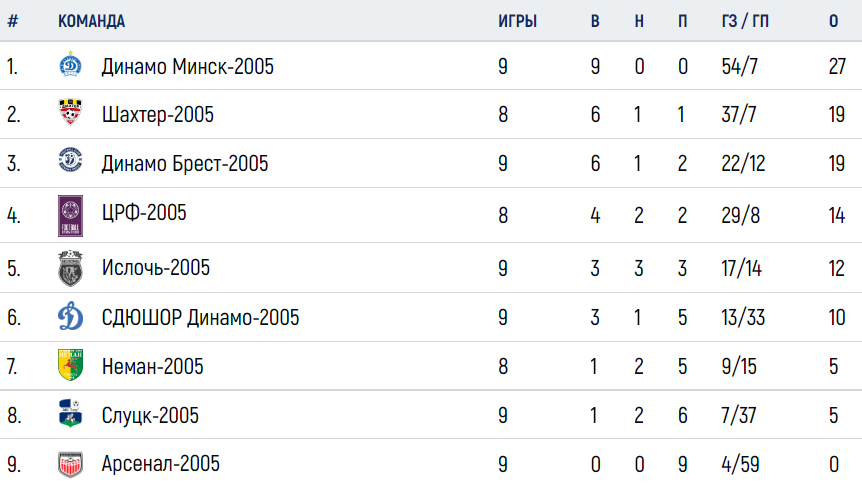Click the Слуцк-2005 team emblem
The width and height of the screenshot is (862, 485).
tap(70, 414)
